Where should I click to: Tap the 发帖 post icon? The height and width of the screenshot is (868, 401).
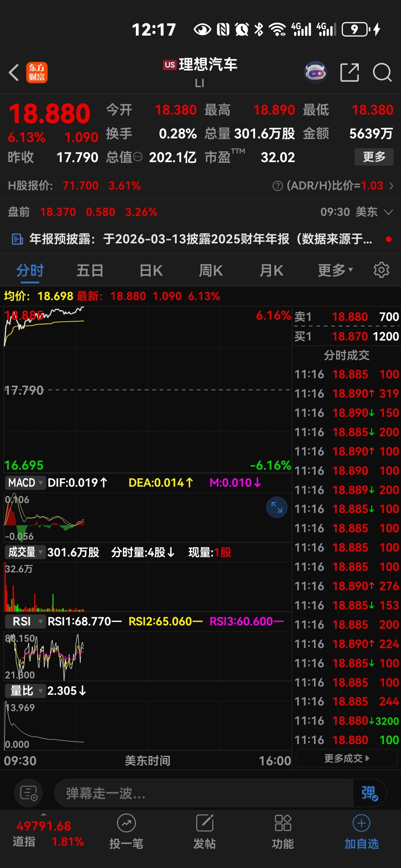[x=204, y=832]
